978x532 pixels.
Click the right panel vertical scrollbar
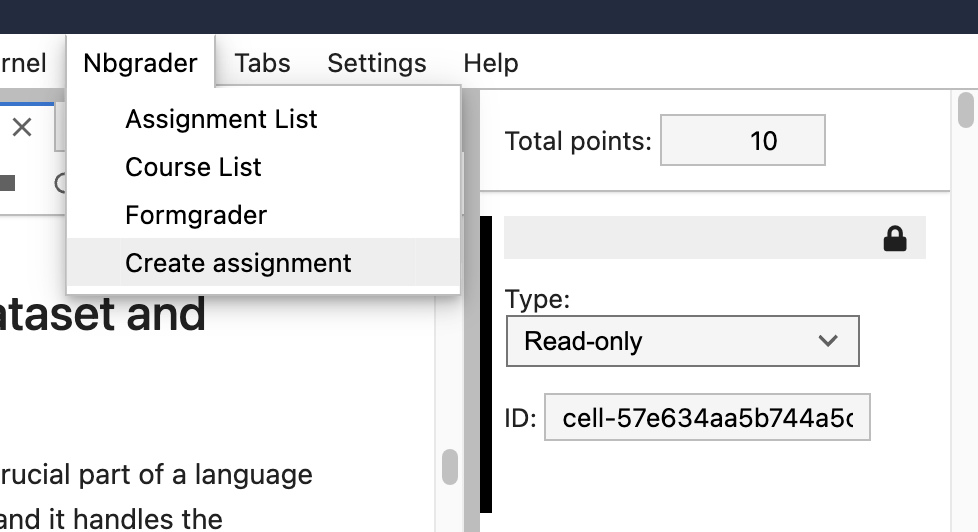966,110
